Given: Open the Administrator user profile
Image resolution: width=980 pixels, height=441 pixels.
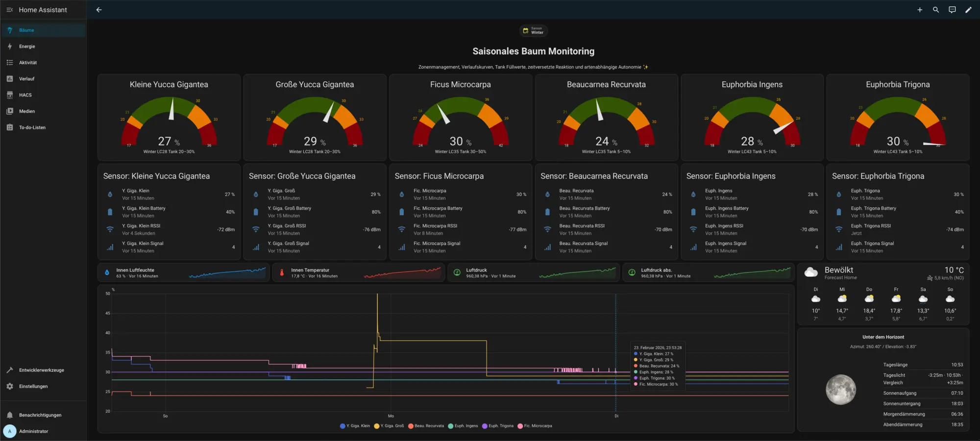Looking at the screenshot, I should coord(33,431).
